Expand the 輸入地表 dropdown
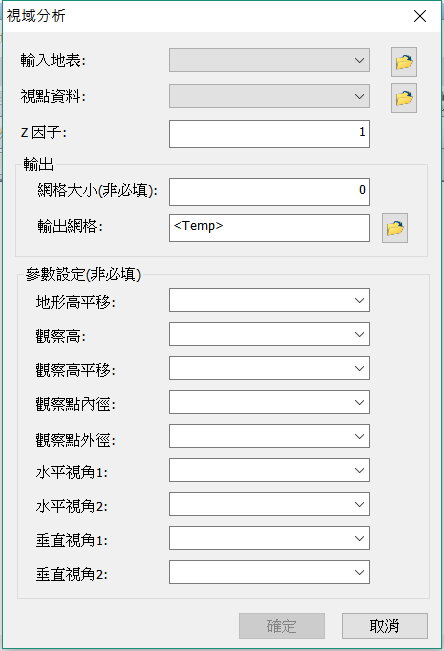444x651 pixels. point(269,60)
